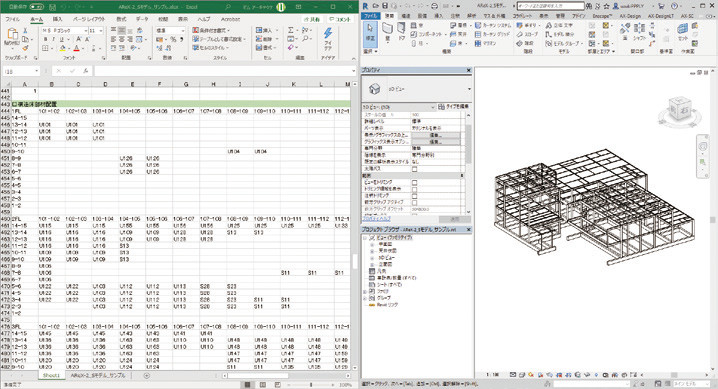Screen dimensions: 718x389
Task: Click the Excel Share (共有) button
Action: click(312, 20)
